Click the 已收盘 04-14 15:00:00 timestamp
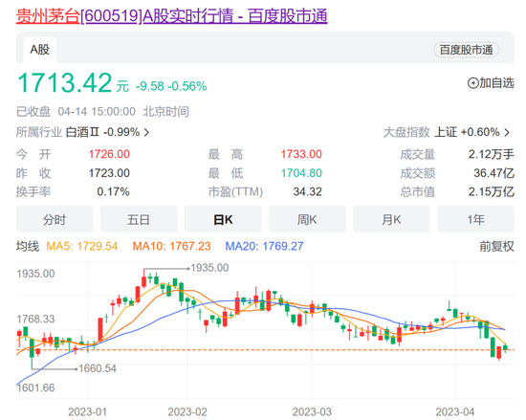The height and width of the screenshot is (420, 526). (x=102, y=111)
